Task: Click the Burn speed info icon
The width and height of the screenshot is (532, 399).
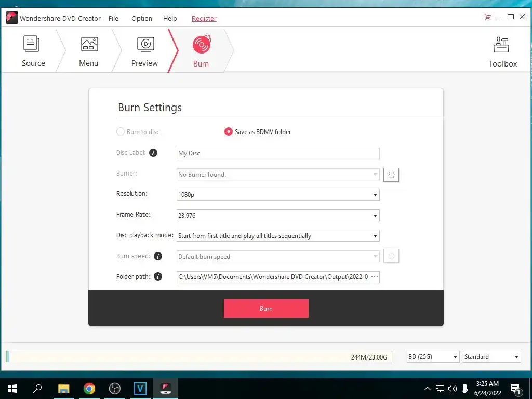Action: pyautogui.click(x=158, y=256)
